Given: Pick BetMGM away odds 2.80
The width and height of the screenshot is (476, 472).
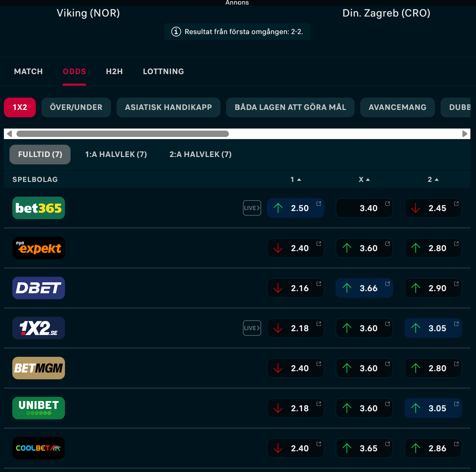Looking at the screenshot, I should click(433, 368).
